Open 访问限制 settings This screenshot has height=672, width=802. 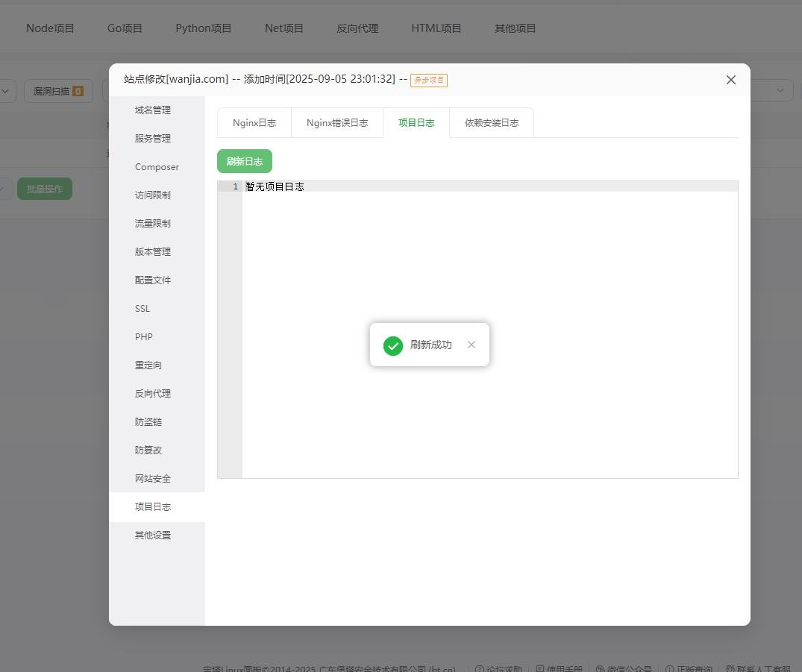(153, 195)
